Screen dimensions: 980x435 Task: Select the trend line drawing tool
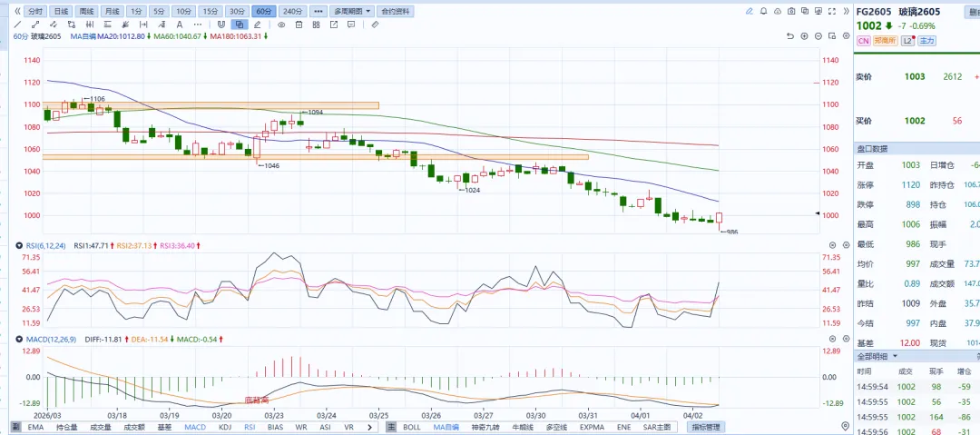pyautogui.click(x=17, y=25)
